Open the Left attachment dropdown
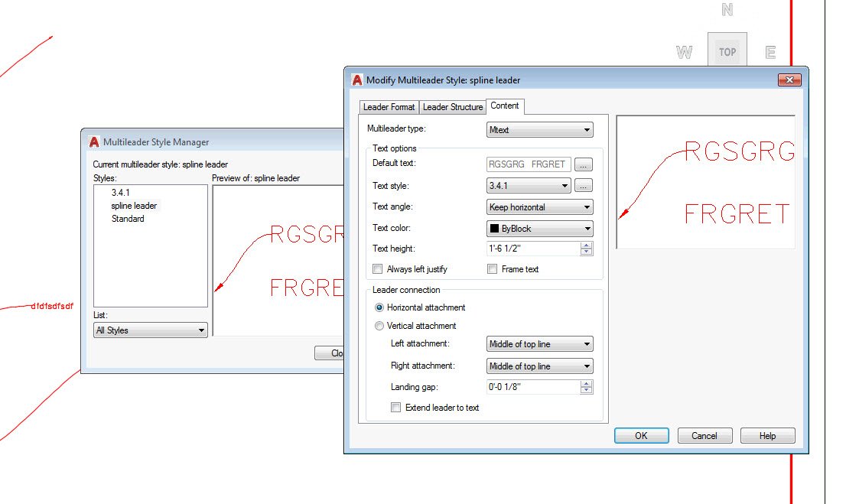This screenshot has height=504, width=846. 539,344
